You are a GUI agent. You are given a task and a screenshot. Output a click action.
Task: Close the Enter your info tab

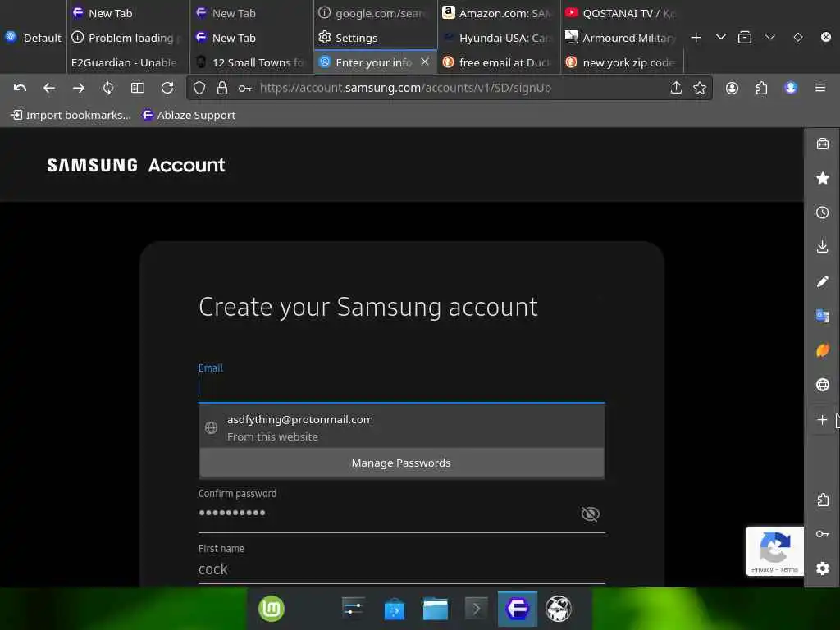[x=425, y=62]
